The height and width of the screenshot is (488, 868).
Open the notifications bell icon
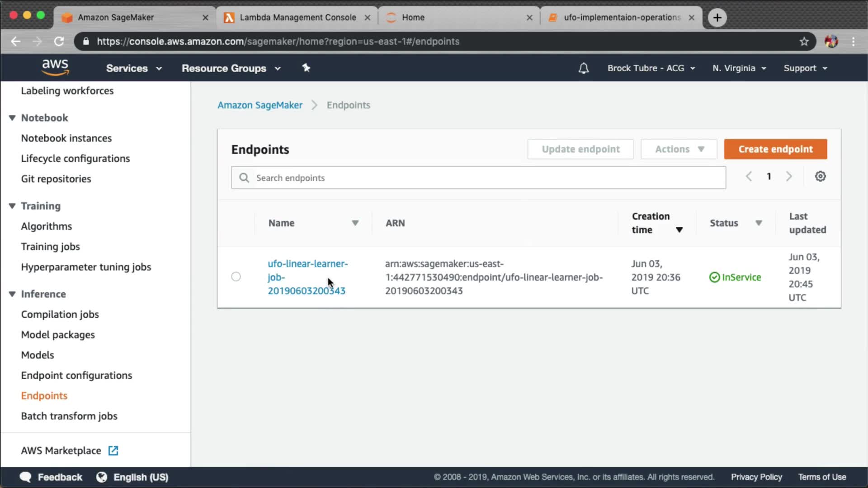click(584, 68)
